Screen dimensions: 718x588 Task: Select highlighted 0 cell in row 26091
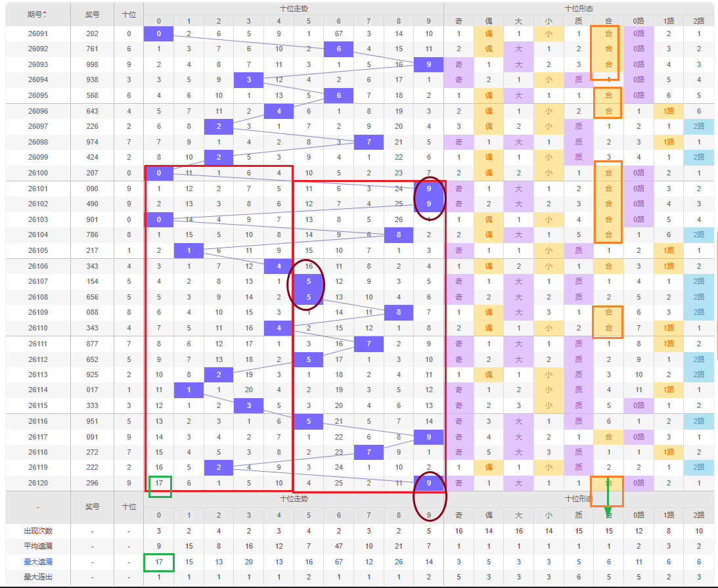158,34
